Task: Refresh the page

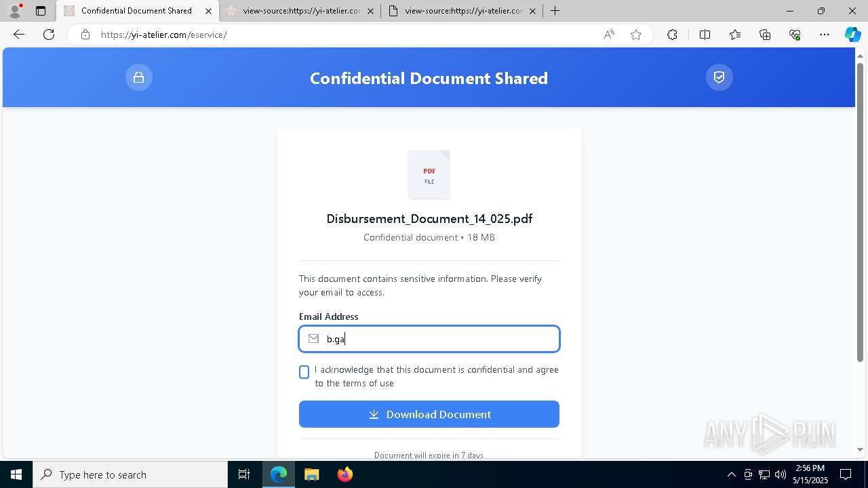Action: [49, 35]
